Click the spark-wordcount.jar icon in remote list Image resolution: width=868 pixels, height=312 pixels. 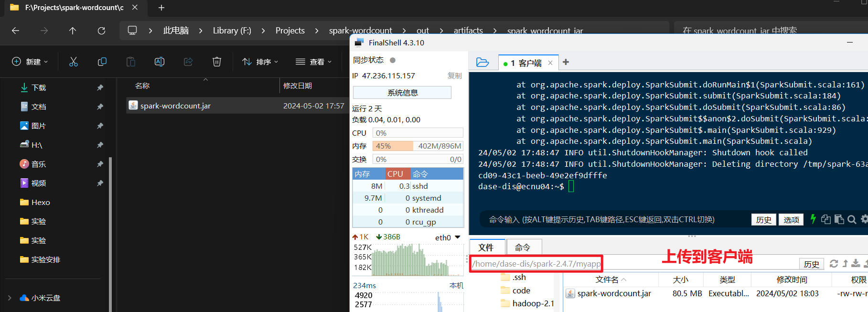point(570,293)
